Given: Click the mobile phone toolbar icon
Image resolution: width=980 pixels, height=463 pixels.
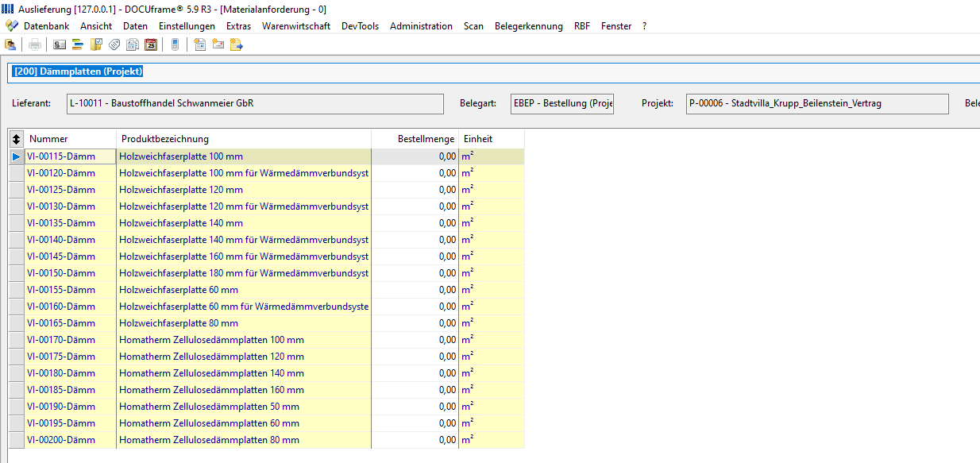Looking at the screenshot, I should click(x=175, y=44).
